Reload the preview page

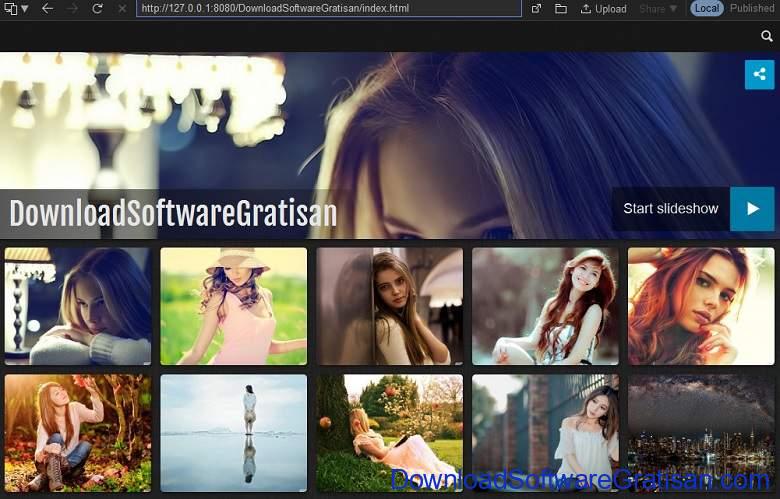click(x=98, y=8)
